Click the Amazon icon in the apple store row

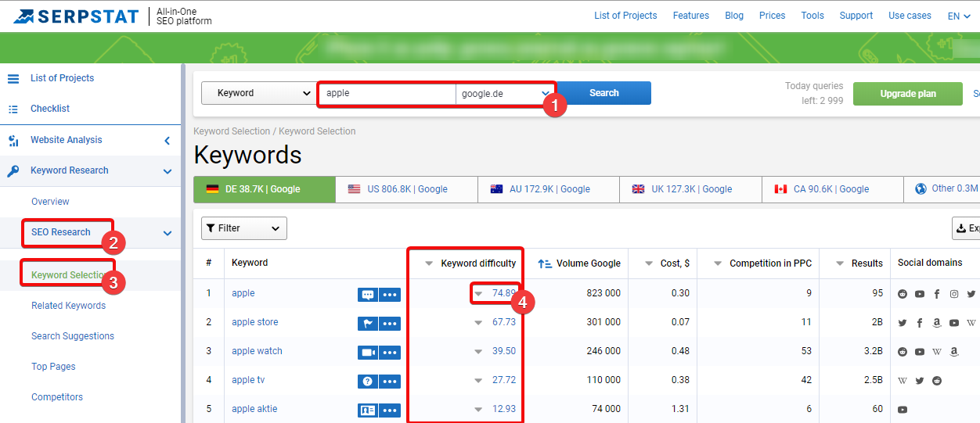point(937,323)
